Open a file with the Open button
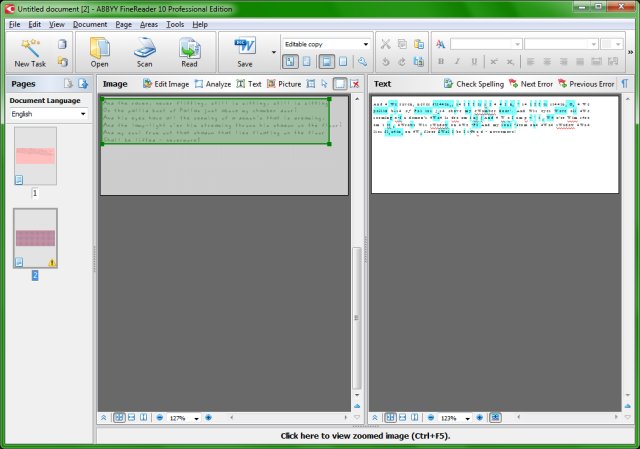640x449 pixels. click(x=100, y=50)
